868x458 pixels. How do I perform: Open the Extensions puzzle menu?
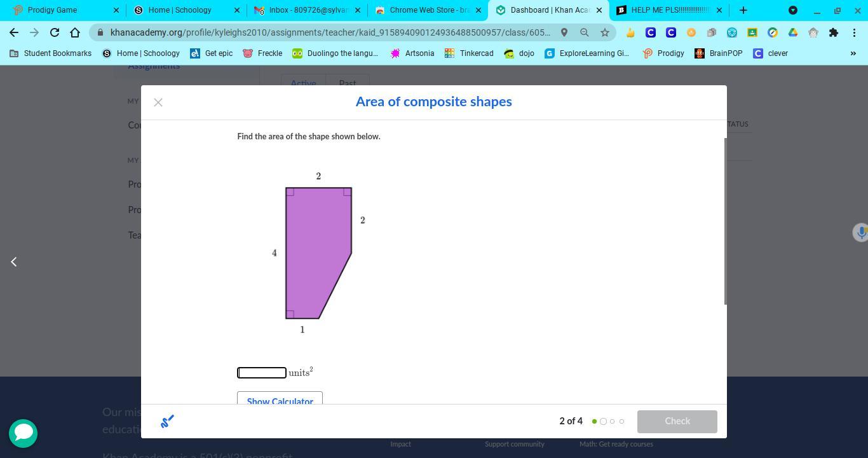click(834, 32)
